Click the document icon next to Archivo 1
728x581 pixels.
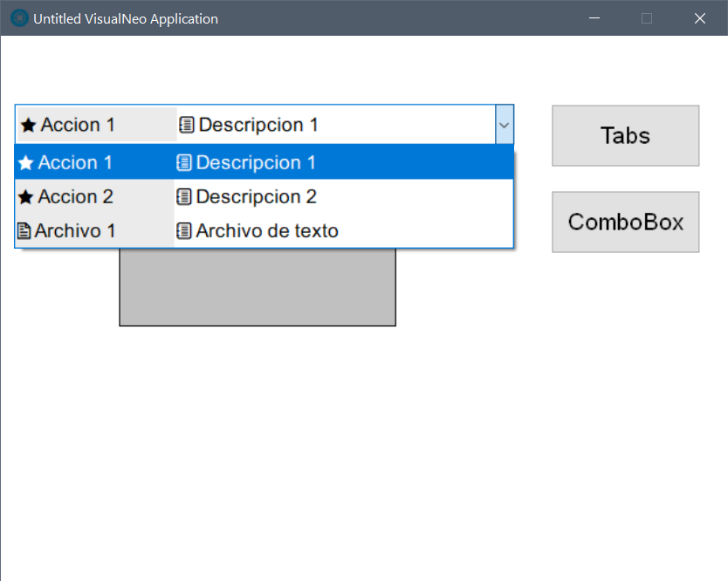pos(24,231)
